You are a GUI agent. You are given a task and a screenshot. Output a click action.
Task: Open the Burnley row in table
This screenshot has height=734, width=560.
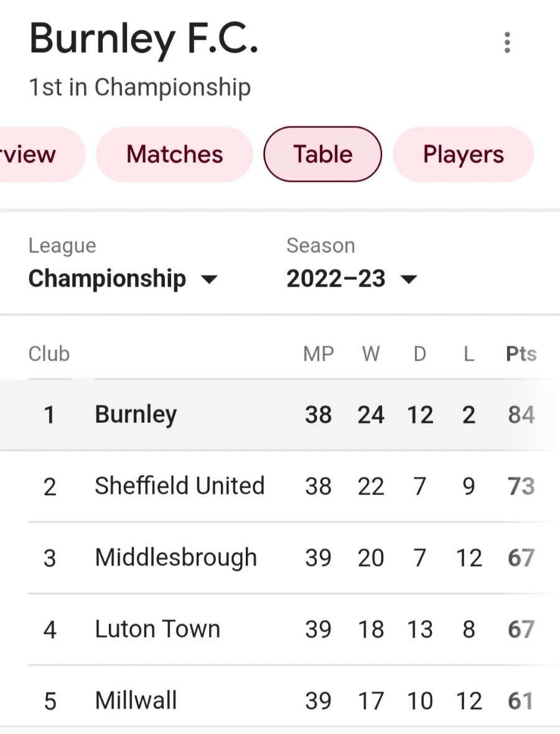click(x=136, y=414)
